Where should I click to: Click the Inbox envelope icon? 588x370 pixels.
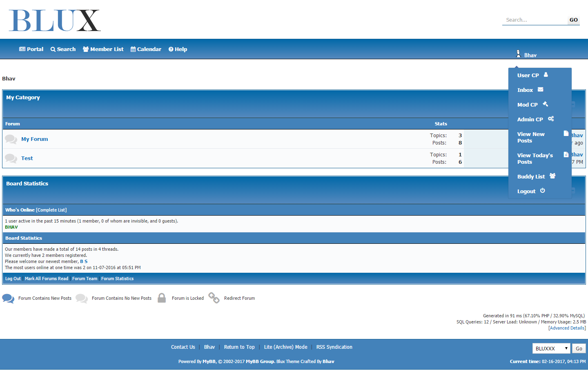coord(541,89)
